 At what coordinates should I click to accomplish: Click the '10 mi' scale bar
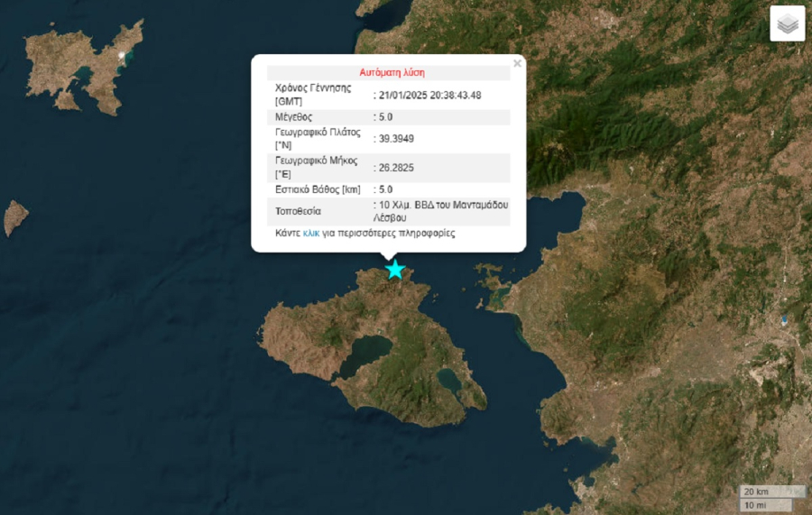coord(755,504)
